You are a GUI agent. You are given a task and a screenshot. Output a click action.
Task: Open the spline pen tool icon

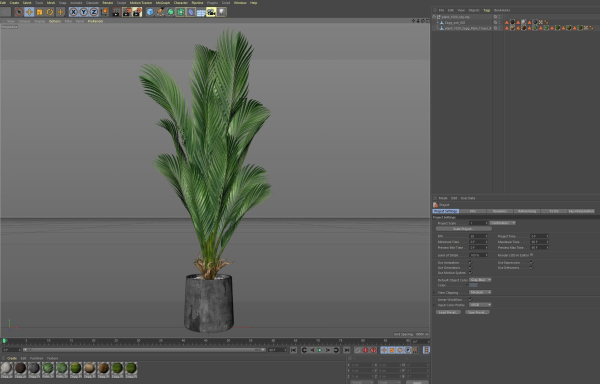click(x=160, y=12)
